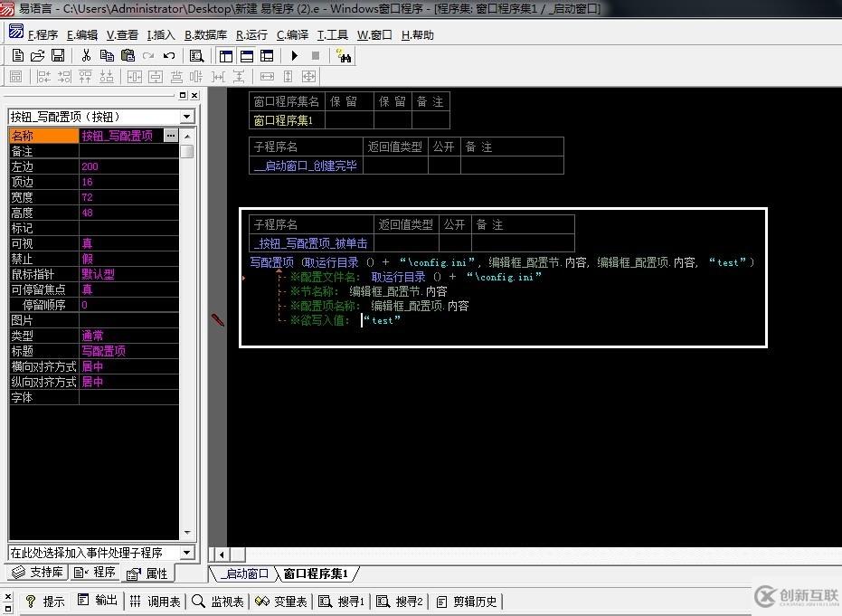Image resolution: width=842 pixels, height=616 pixels.
Task: Click the align-right edges icon
Action: 64,77
